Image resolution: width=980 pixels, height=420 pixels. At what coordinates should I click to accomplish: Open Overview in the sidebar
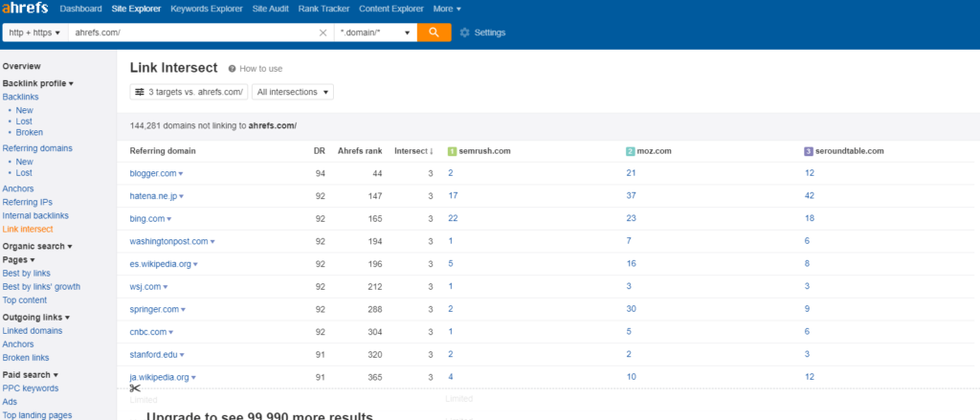pyautogui.click(x=21, y=66)
